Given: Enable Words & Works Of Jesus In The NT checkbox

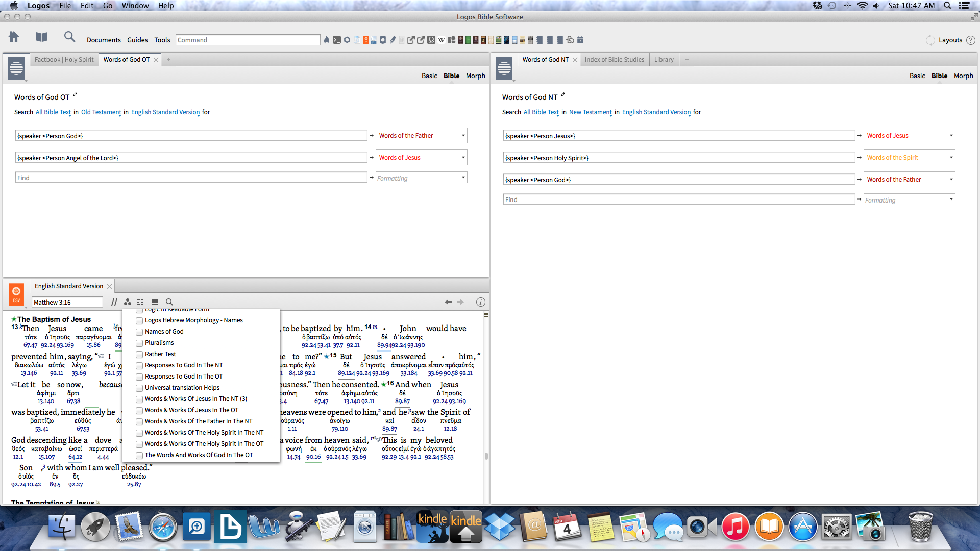Looking at the screenshot, I should coord(139,399).
